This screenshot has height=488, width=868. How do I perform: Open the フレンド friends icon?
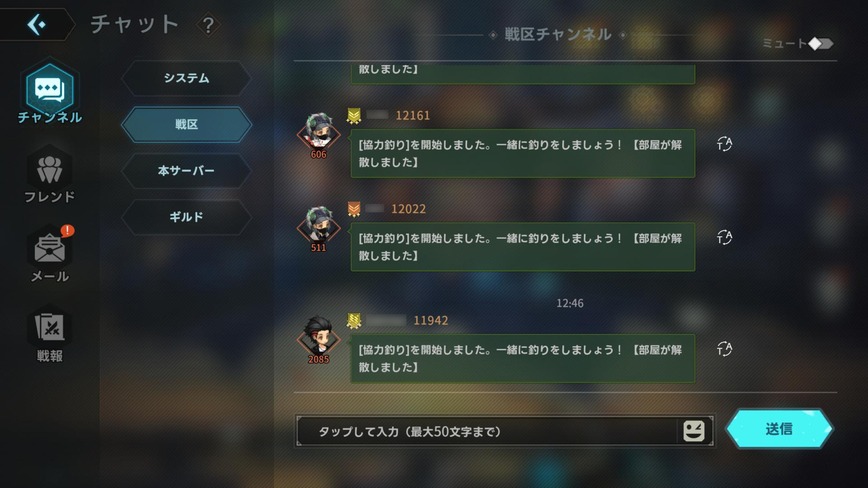click(50, 168)
